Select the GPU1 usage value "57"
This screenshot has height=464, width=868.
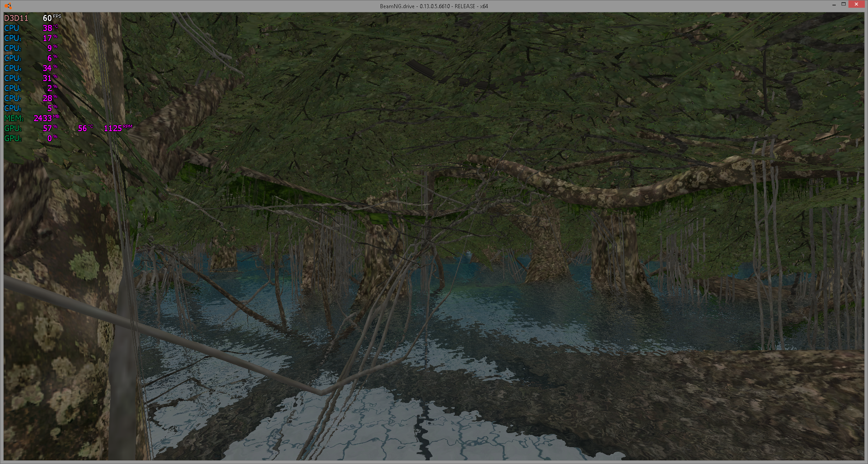pyautogui.click(x=47, y=128)
